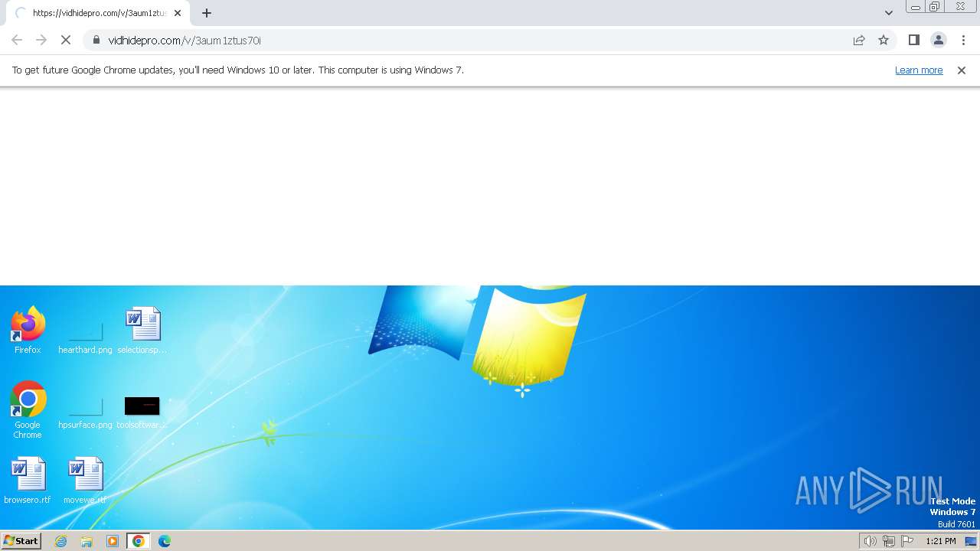Select the hpsurface.png desktop file
Viewport: 980px width, 551px height.
click(x=85, y=412)
